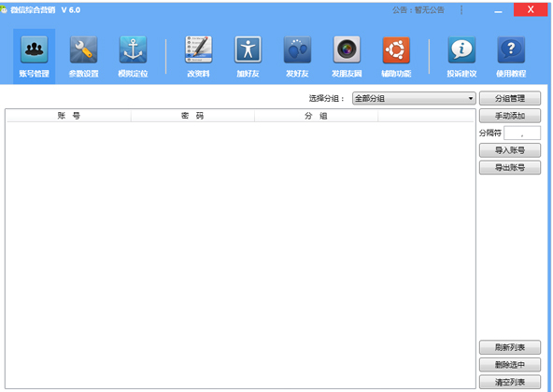The width and height of the screenshot is (553, 392).
Task: Click the app logo in title bar
Action: (4, 10)
